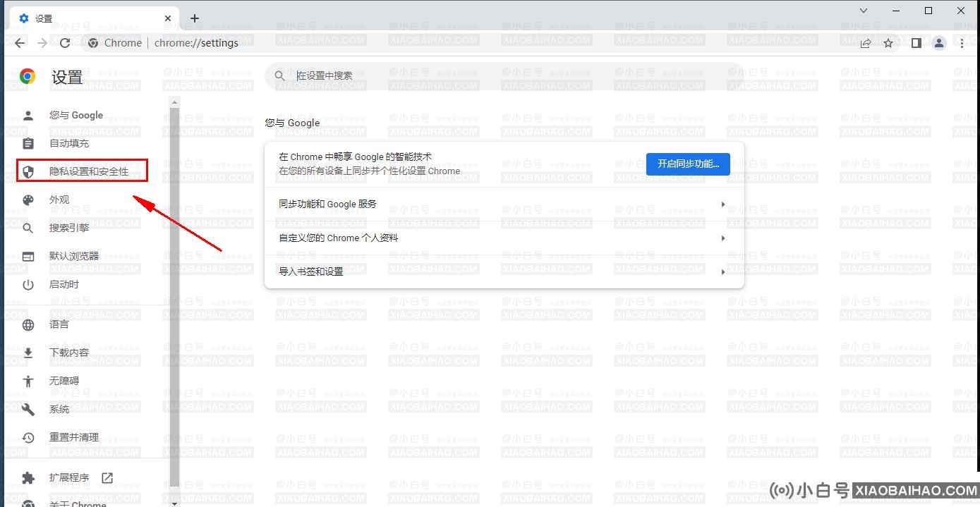This screenshot has height=507, width=980.
Task: Click the chrome://settings address bar text
Action: [x=196, y=43]
